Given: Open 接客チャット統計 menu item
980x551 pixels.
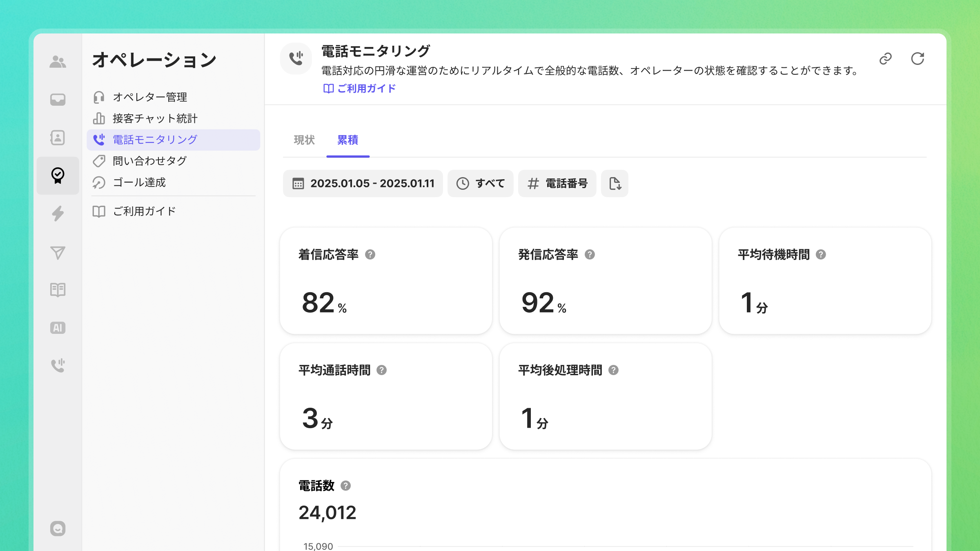Looking at the screenshot, I should 155,118.
